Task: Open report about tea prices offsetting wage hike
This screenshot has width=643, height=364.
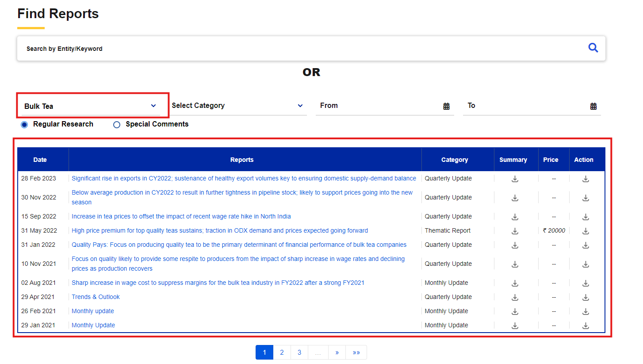Action: (181, 216)
